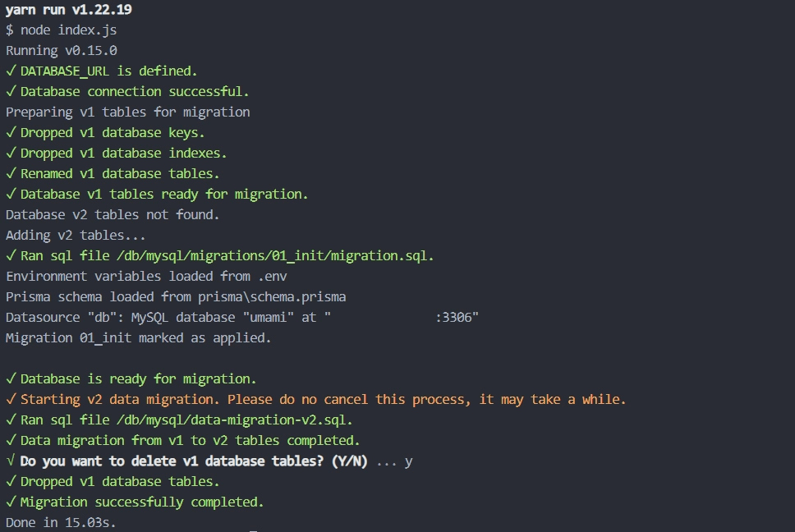This screenshot has width=795, height=532.
Task: Click the yarn run v1.22.19 header line
Action: coord(68,10)
